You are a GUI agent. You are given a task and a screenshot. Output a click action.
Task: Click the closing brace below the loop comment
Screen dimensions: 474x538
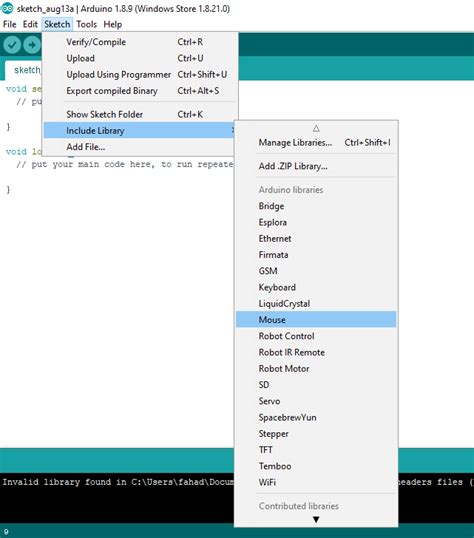8,189
